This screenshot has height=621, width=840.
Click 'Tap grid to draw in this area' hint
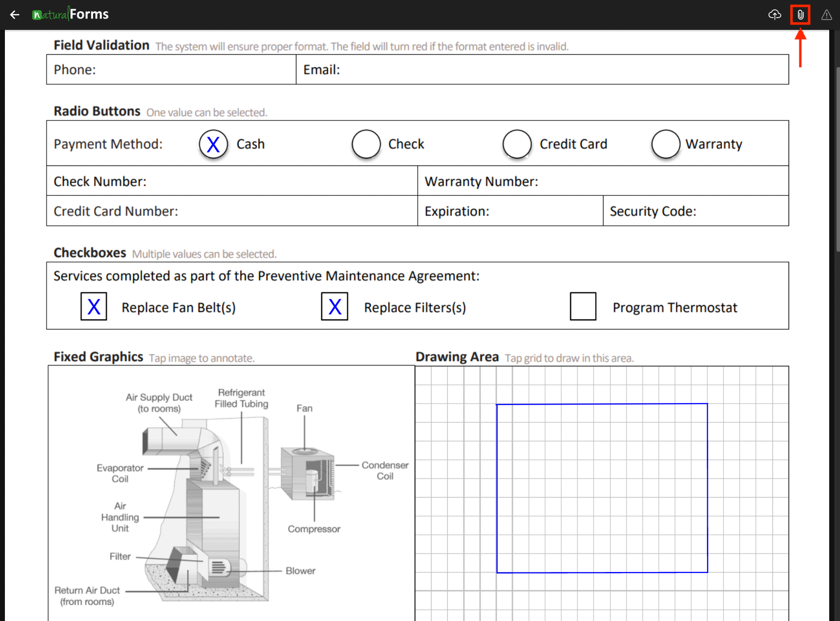click(569, 358)
